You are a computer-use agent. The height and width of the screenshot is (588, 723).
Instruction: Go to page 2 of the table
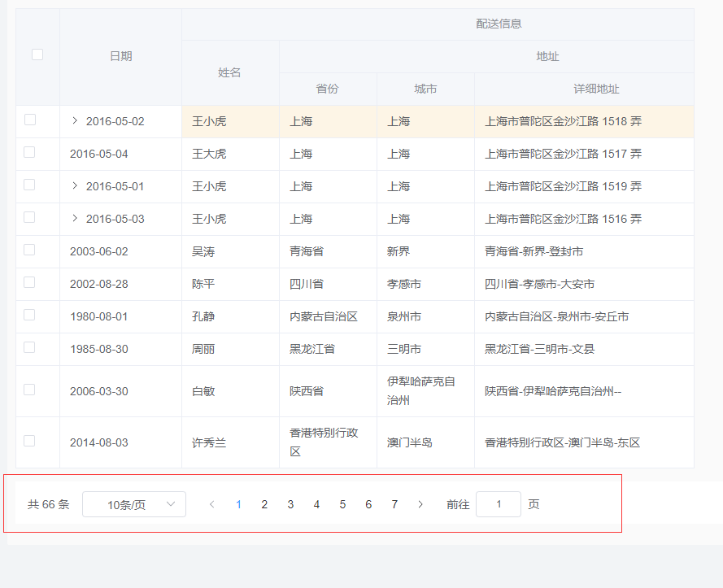(x=264, y=504)
